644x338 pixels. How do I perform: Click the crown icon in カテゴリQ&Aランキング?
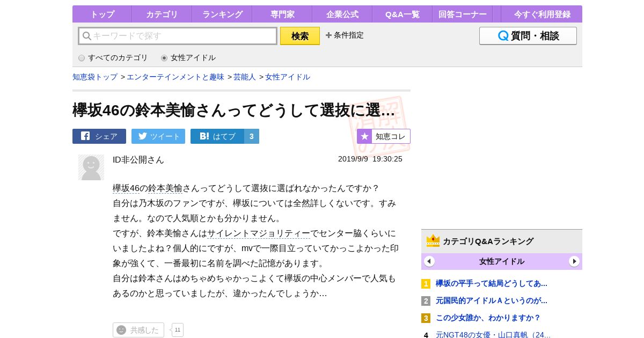(x=433, y=241)
